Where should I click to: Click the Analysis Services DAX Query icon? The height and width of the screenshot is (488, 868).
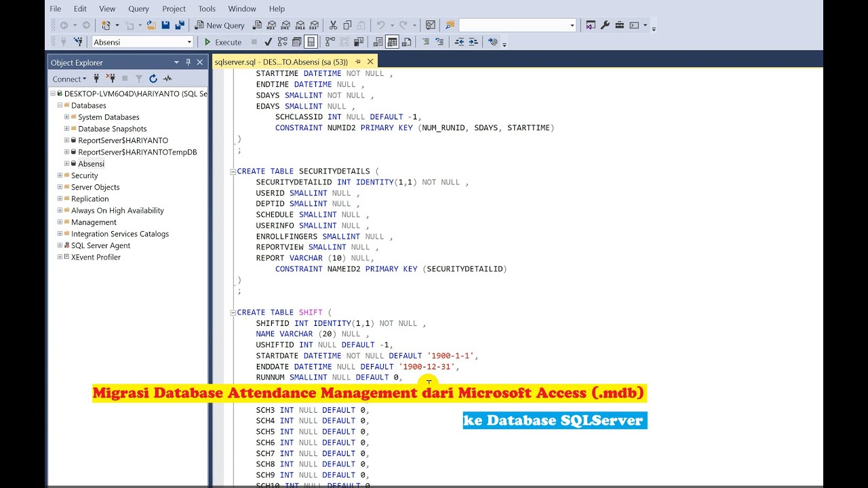(314, 25)
